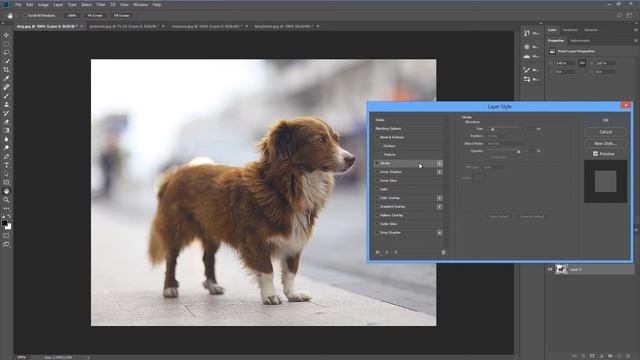Select the Path Selection tool
Screen dimensions: 640x360
point(6,174)
